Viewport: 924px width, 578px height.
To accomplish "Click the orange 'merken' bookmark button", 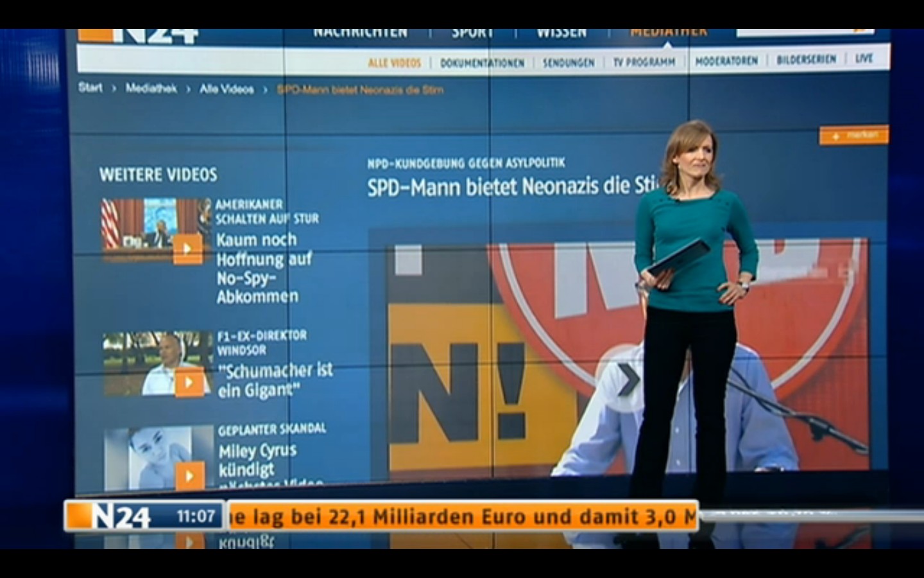I will coord(854,135).
